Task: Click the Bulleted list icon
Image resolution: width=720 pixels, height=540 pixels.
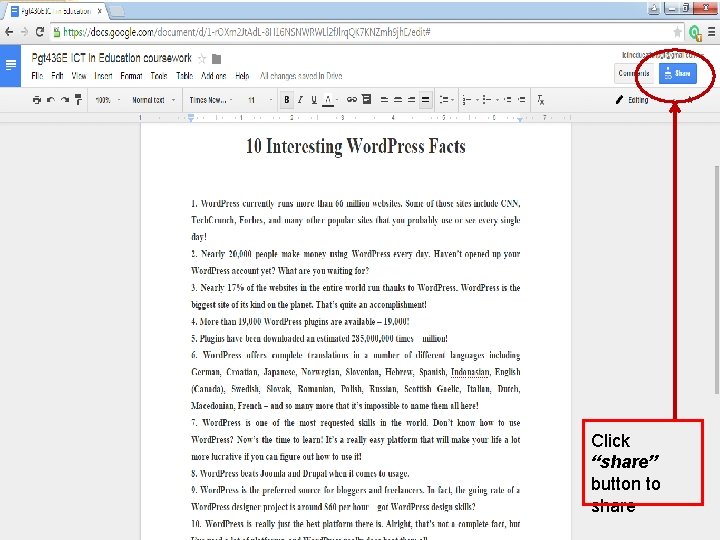Action: point(487,100)
